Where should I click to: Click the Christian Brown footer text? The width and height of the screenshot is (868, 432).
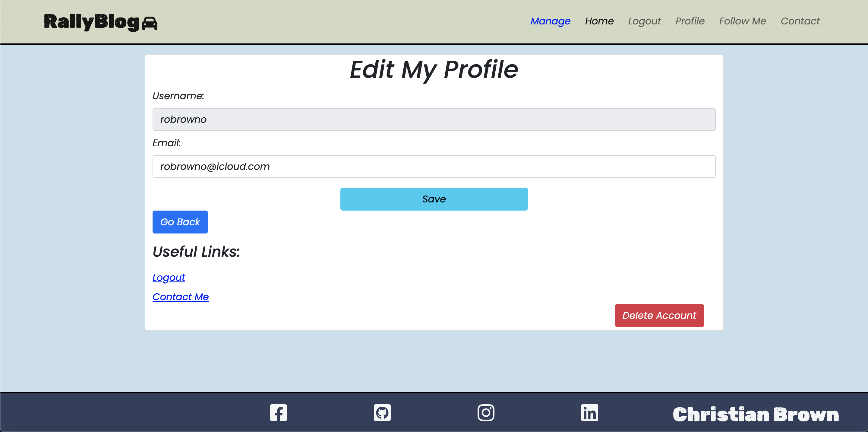click(x=756, y=415)
